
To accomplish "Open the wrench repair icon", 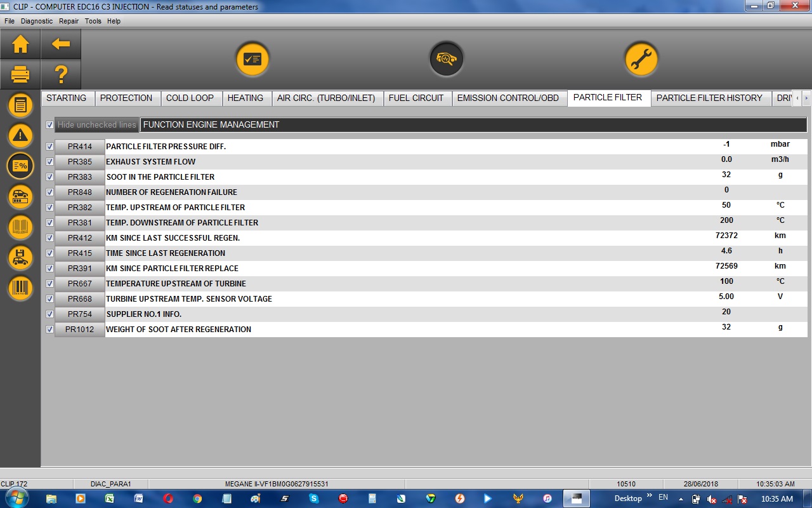I will (x=641, y=59).
